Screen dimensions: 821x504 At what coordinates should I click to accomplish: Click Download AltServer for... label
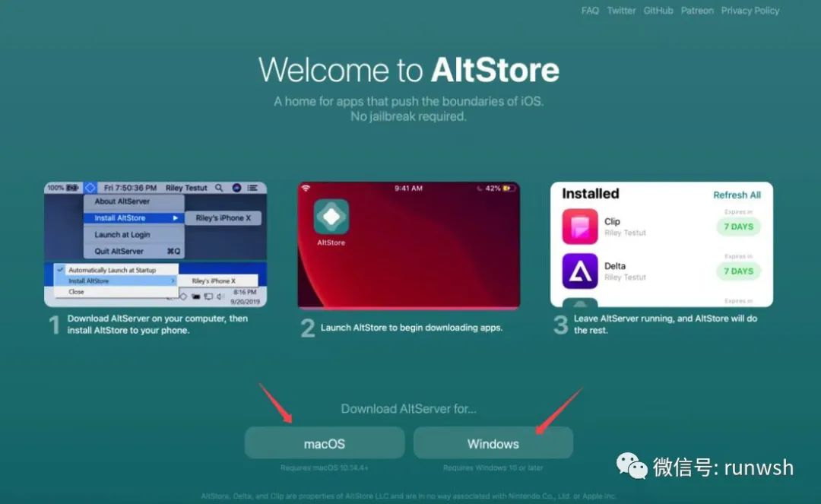[408, 409]
